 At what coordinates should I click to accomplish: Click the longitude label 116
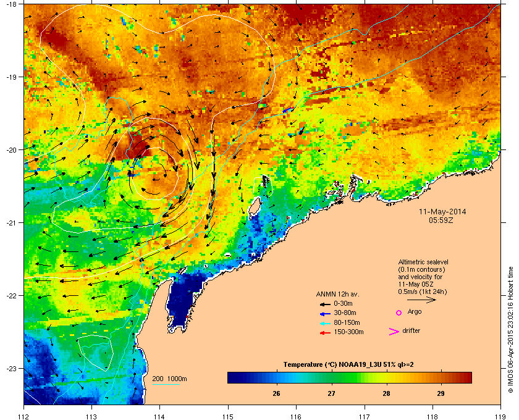(x=296, y=416)
